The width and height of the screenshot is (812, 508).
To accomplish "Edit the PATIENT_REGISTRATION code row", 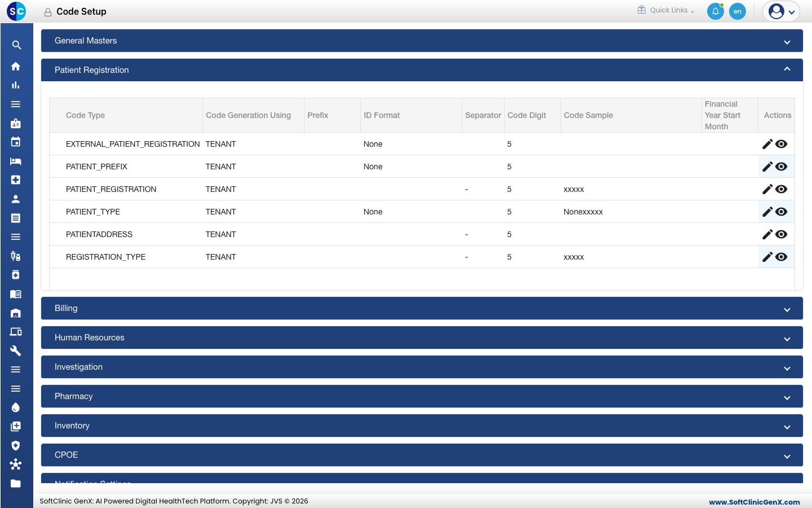I will tap(767, 189).
